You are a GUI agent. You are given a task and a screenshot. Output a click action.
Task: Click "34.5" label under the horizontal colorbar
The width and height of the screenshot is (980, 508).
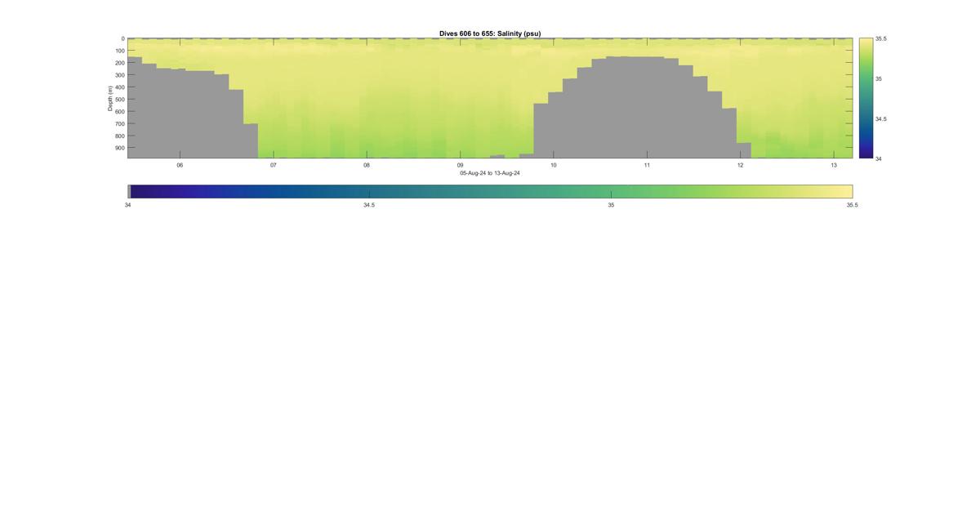pos(369,205)
